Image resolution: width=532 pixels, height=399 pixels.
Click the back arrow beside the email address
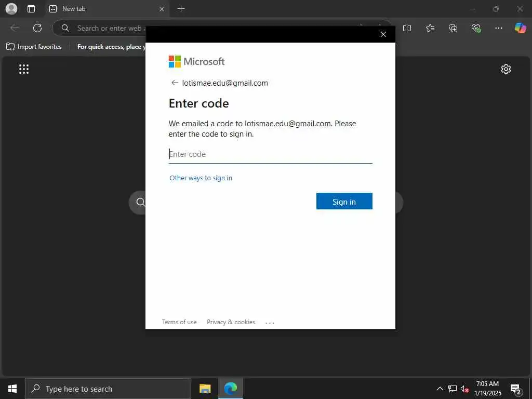click(x=175, y=83)
